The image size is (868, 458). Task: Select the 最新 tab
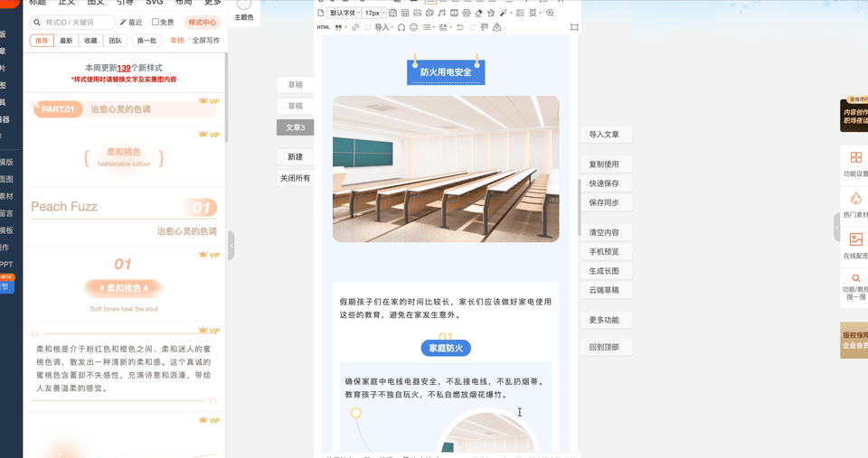pyautogui.click(x=66, y=41)
